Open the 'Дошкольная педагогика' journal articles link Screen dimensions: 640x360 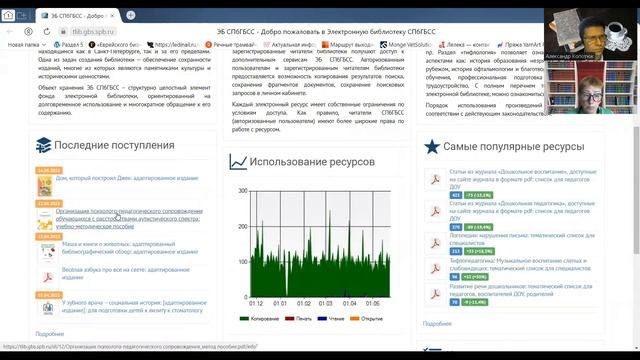(x=522, y=211)
